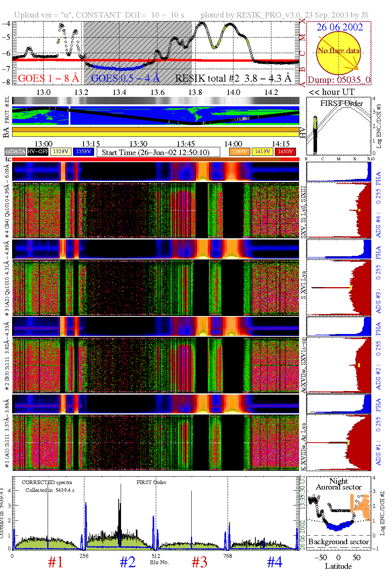Select the 1358V blue legend box
The height and width of the screenshot is (577, 392).
84,152
